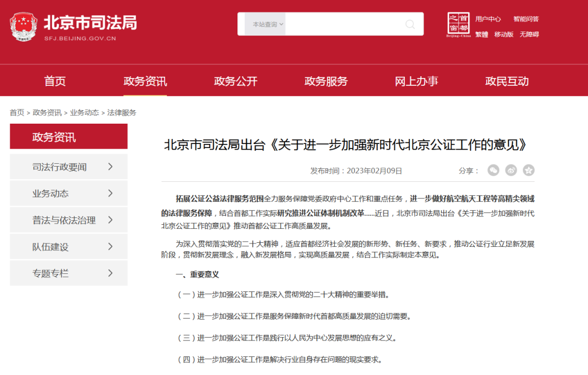Open 移动版 mobile version link
This screenshot has height=375, width=588.
click(504, 34)
